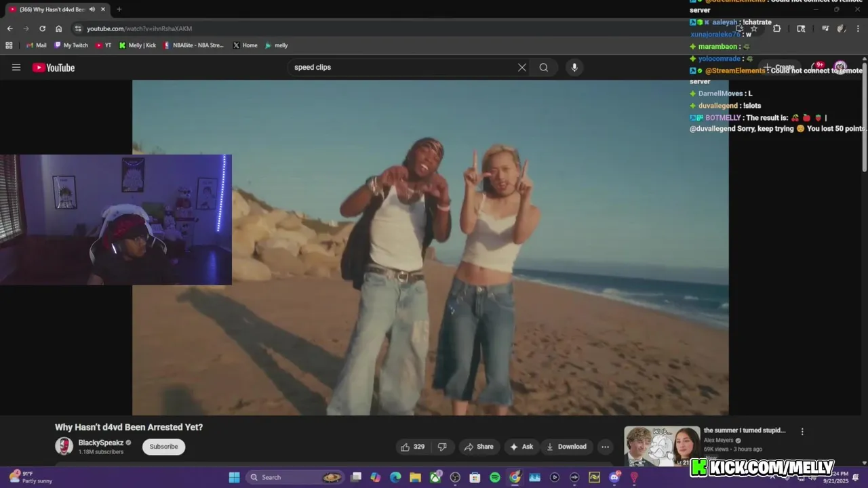Viewport: 868px width, 488px height.
Task: Open File Explorer from the taskbar
Action: pyautogui.click(x=415, y=477)
